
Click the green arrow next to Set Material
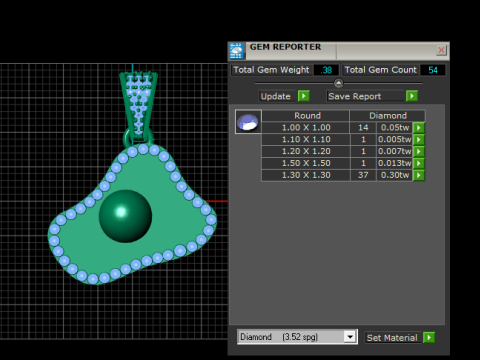pyautogui.click(x=429, y=337)
